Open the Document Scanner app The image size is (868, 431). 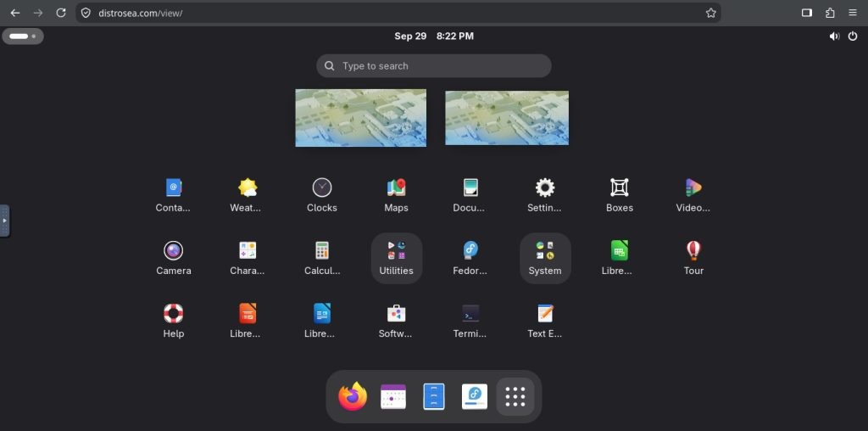click(470, 195)
